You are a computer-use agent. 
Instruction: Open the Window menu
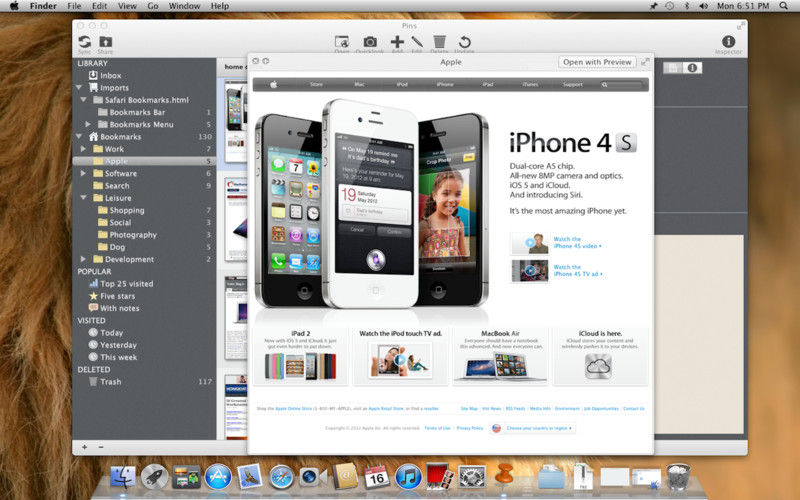pyautogui.click(x=184, y=6)
